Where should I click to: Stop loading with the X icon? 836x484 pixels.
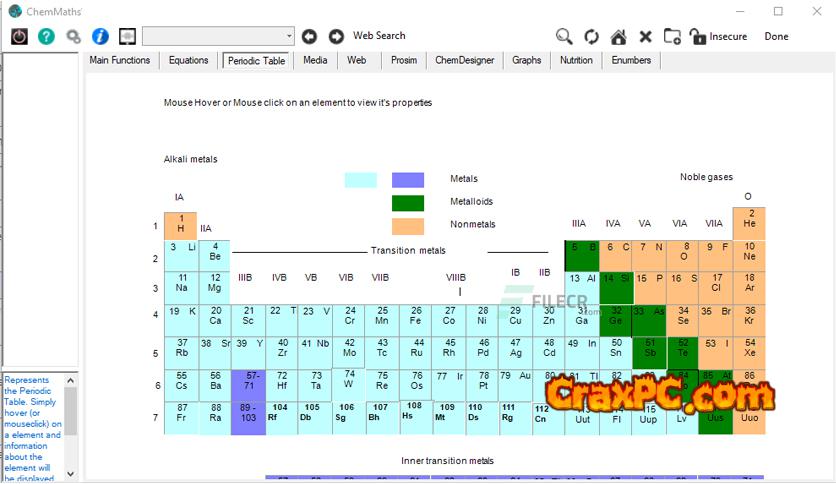[646, 37]
